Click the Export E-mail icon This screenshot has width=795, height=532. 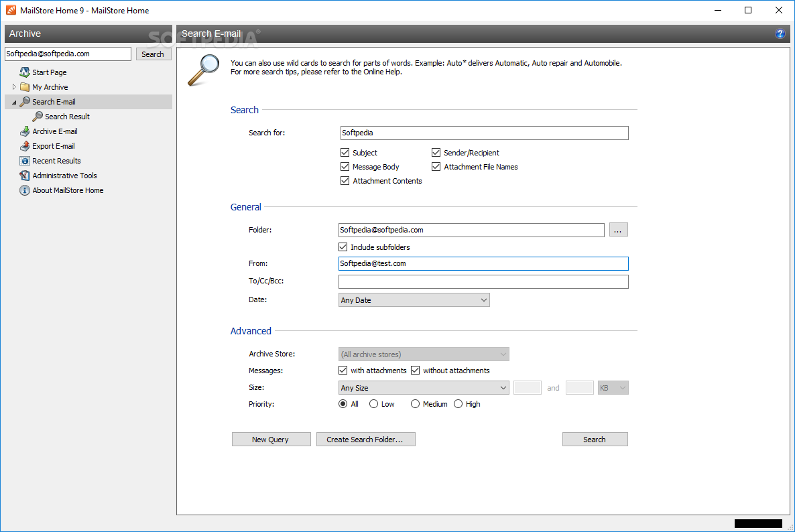pos(24,146)
